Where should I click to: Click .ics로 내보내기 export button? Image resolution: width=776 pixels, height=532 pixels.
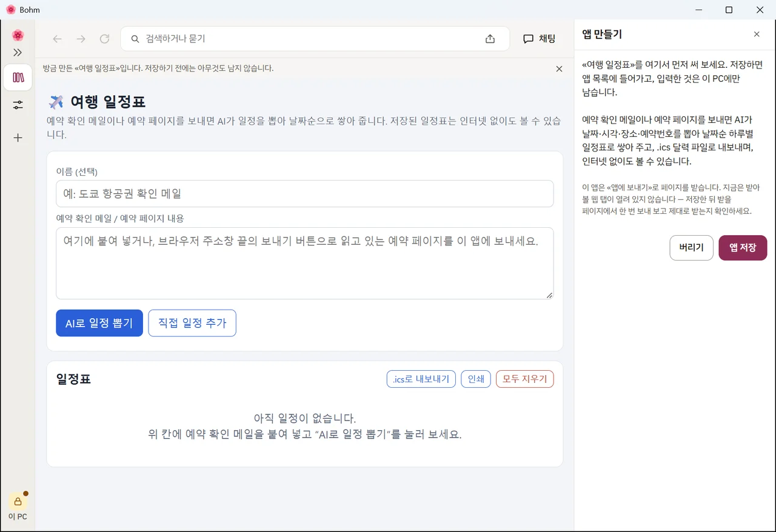[x=421, y=379]
